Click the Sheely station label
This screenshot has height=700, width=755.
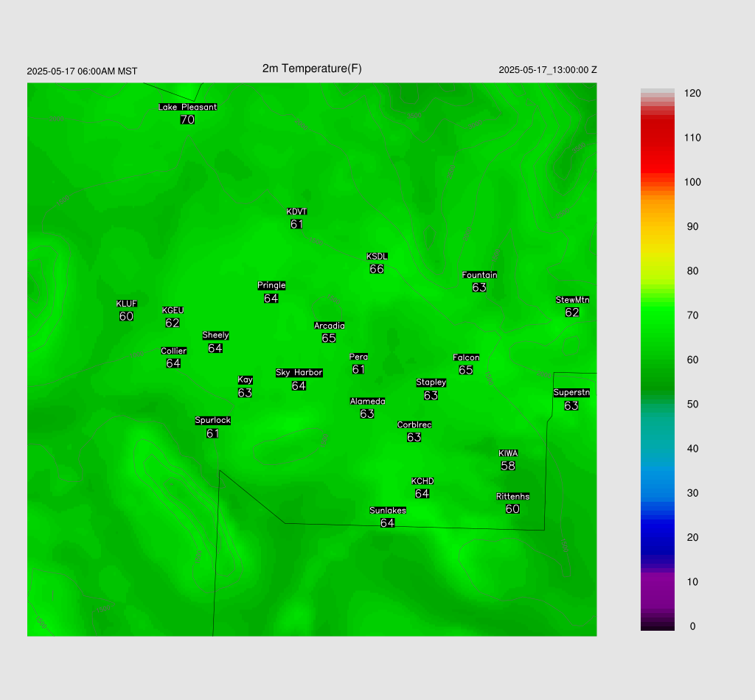(x=216, y=335)
